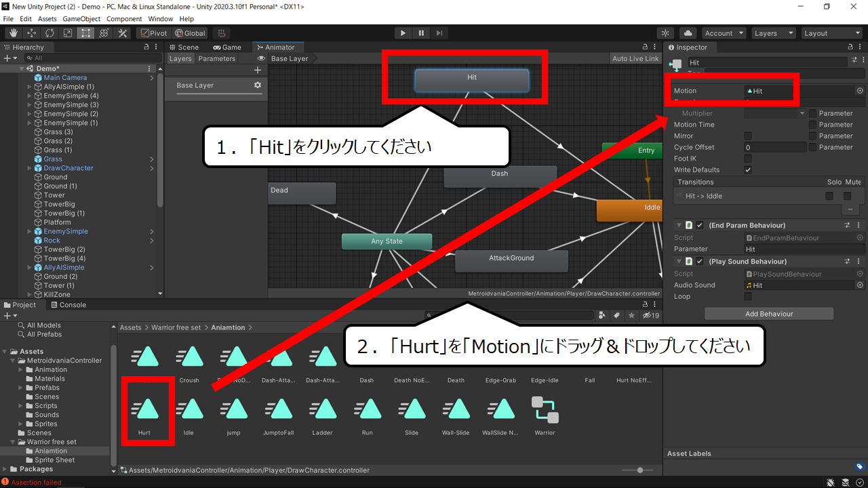
Task: Open Base Layer settings gear
Action: (258, 85)
